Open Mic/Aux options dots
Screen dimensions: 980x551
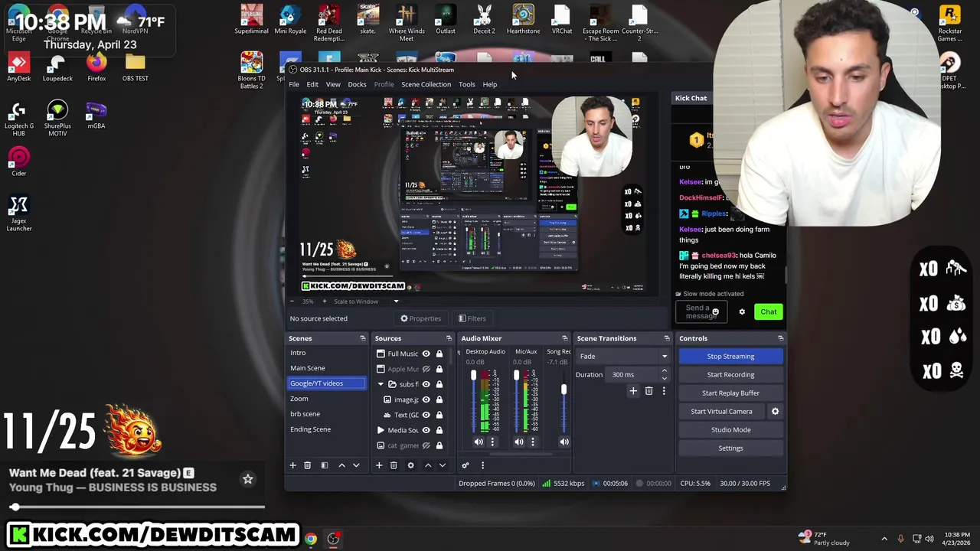(533, 442)
